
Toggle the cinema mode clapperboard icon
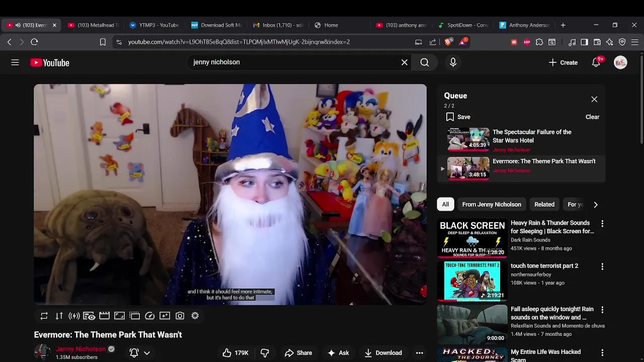pyautogui.click(x=104, y=316)
